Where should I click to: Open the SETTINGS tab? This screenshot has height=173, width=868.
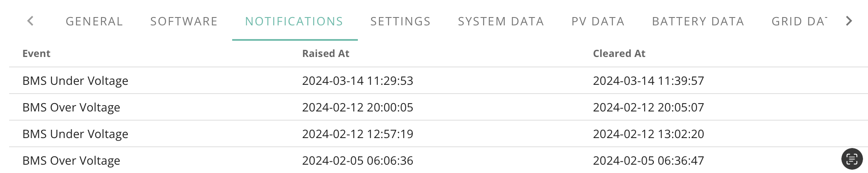pos(400,21)
